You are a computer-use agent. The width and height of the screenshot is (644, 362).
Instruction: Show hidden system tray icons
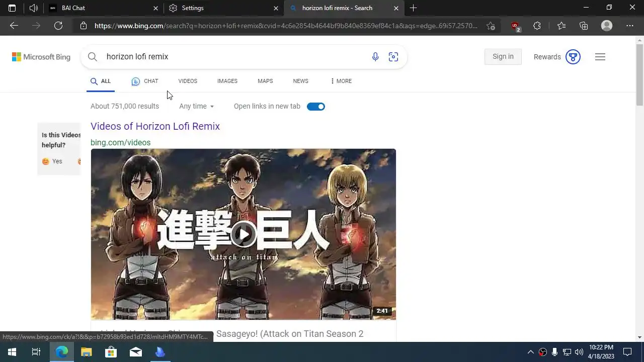[530, 352]
